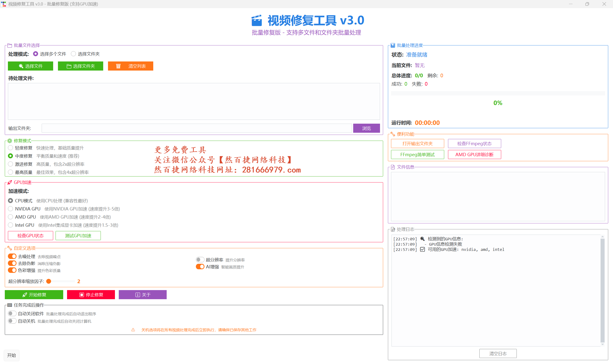Click AMD GPU详细诊断 button

tap(475, 154)
